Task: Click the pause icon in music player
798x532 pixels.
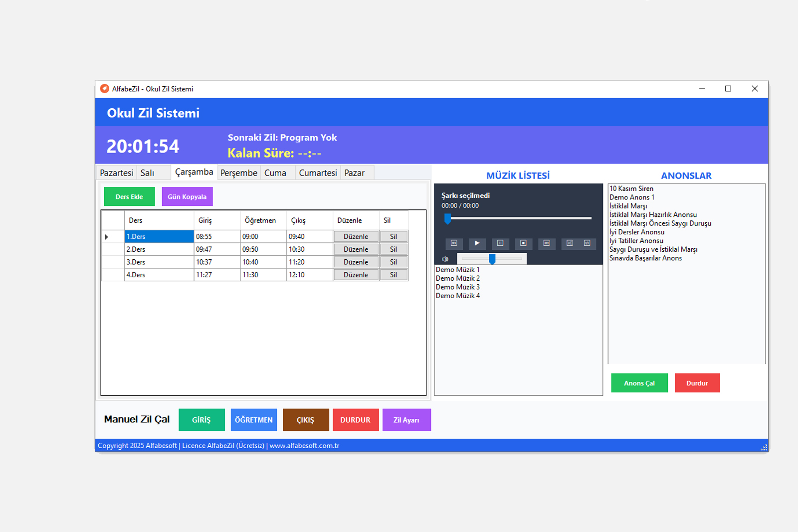Action: click(500, 243)
